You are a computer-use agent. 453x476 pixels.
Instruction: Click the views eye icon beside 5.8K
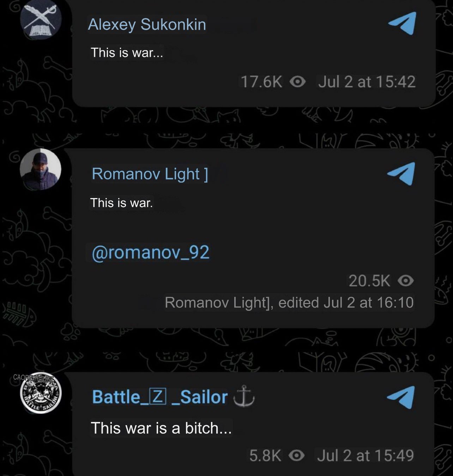coord(296,456)
